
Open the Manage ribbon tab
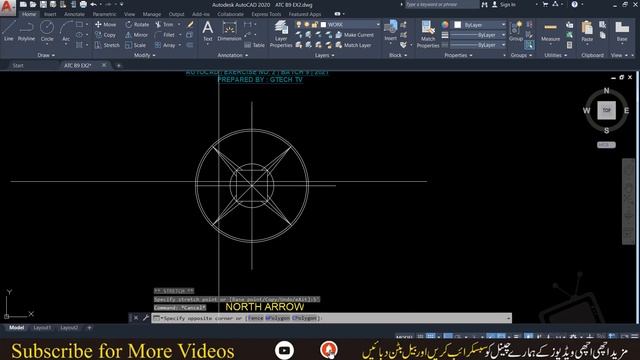[152, 14]
